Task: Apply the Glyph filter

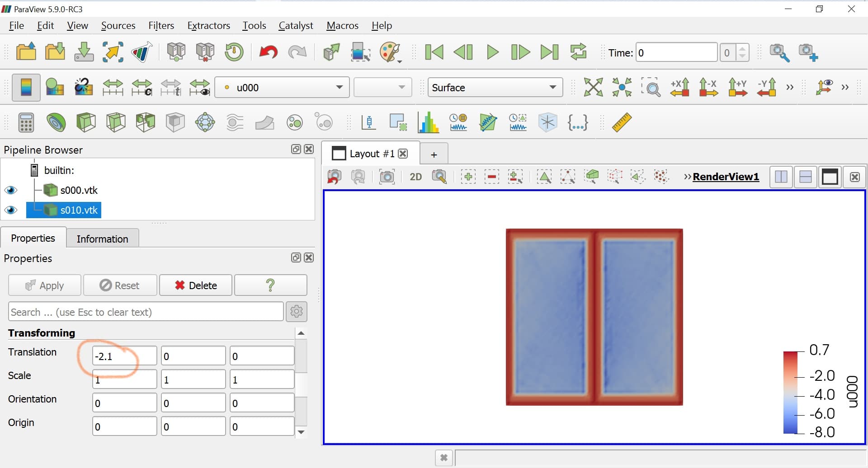Action: coord(205,122)
